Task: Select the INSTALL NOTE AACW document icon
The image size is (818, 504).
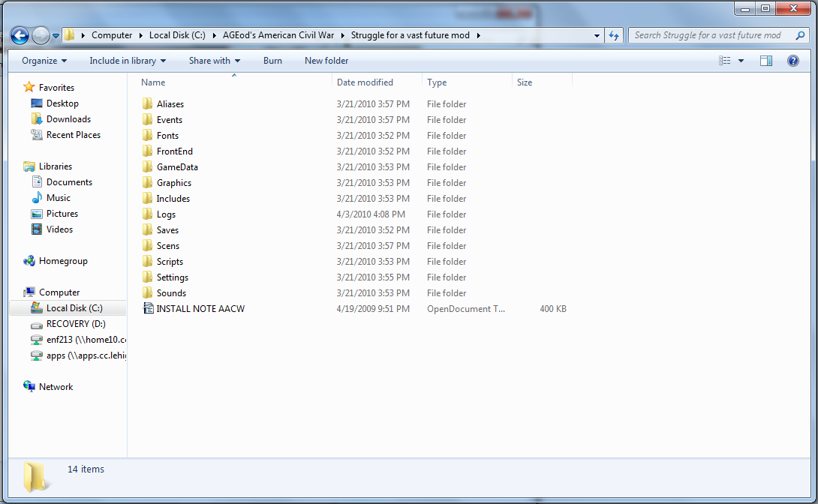Action: coord(147,309)
